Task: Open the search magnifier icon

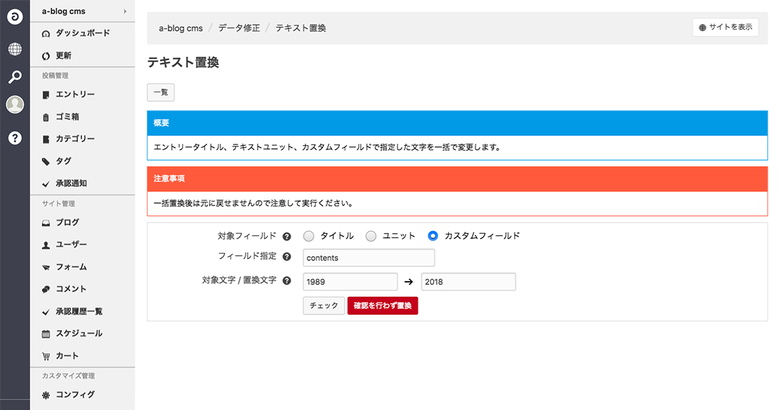Action: pos(15,77)
